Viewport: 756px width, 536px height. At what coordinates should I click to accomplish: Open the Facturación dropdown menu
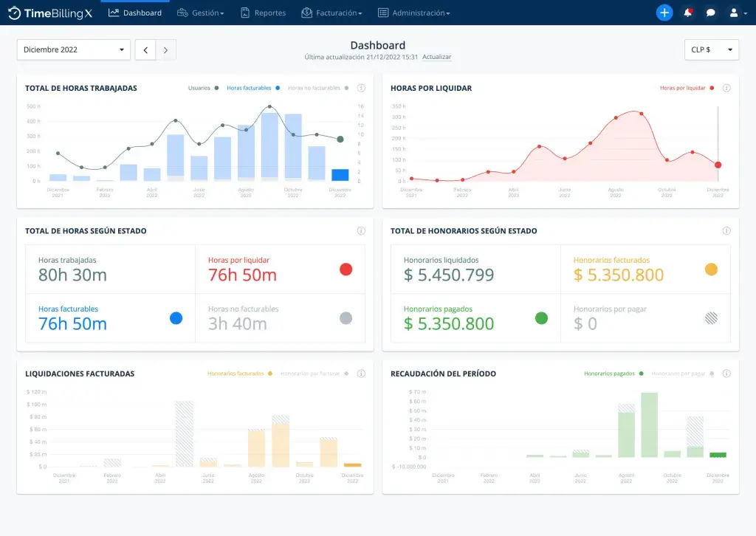pyautogui.click(x=331, y=13)
